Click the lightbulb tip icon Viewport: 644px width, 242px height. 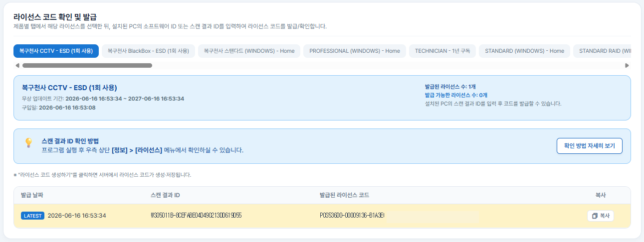(28, 142)
